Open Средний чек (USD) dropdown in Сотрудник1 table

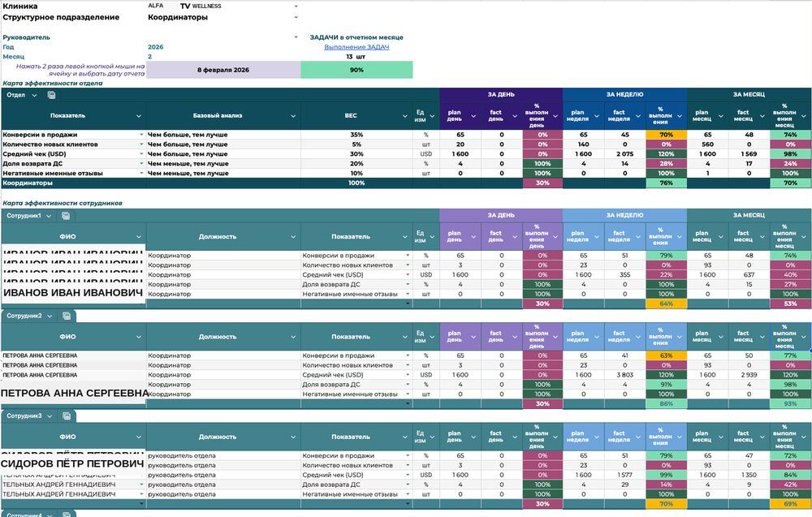tap(408, 275)
